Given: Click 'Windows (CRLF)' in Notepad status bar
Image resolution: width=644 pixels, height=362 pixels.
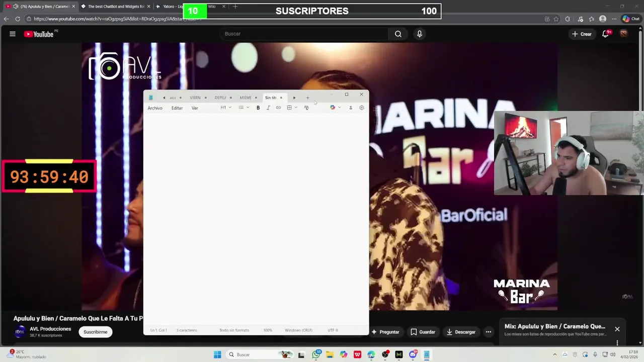Looking at the screenshot, I should click(x=298, y=330).
